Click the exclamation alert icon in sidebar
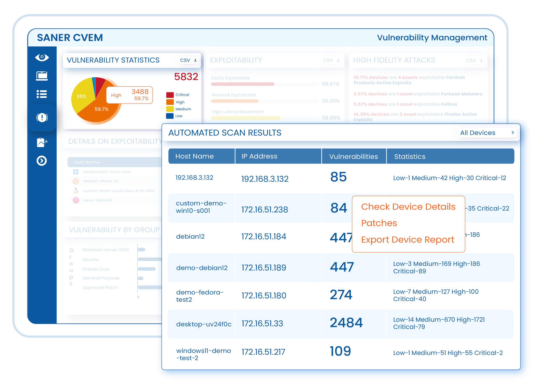Image resolution: width=547 pixels, height=392 pixels. pos(42,118)
